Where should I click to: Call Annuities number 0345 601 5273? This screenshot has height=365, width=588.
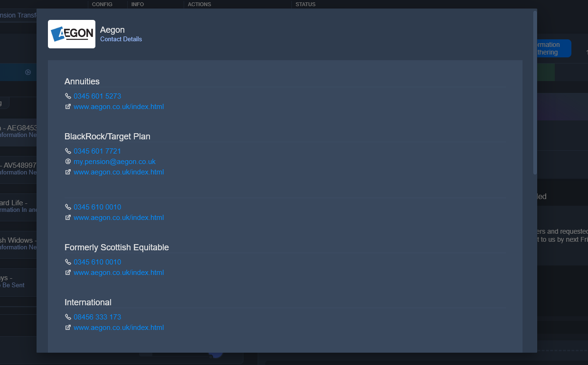pyautogui.click(x=97, y=96)
